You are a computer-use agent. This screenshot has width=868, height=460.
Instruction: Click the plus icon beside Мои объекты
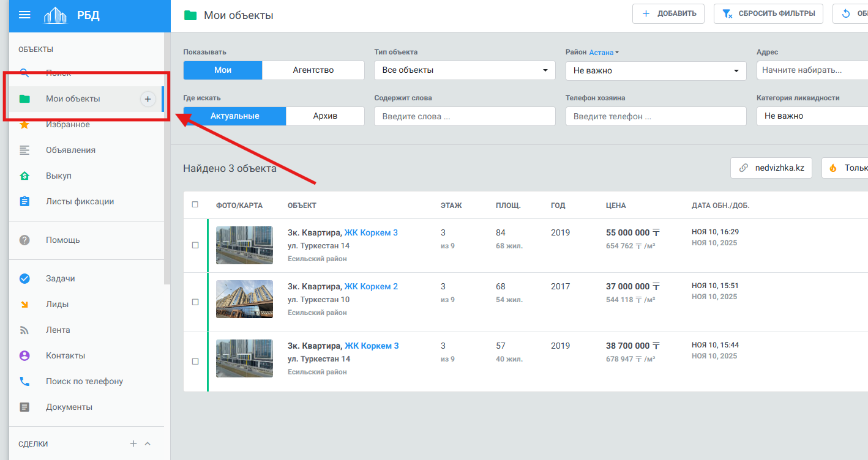(148, 99)
